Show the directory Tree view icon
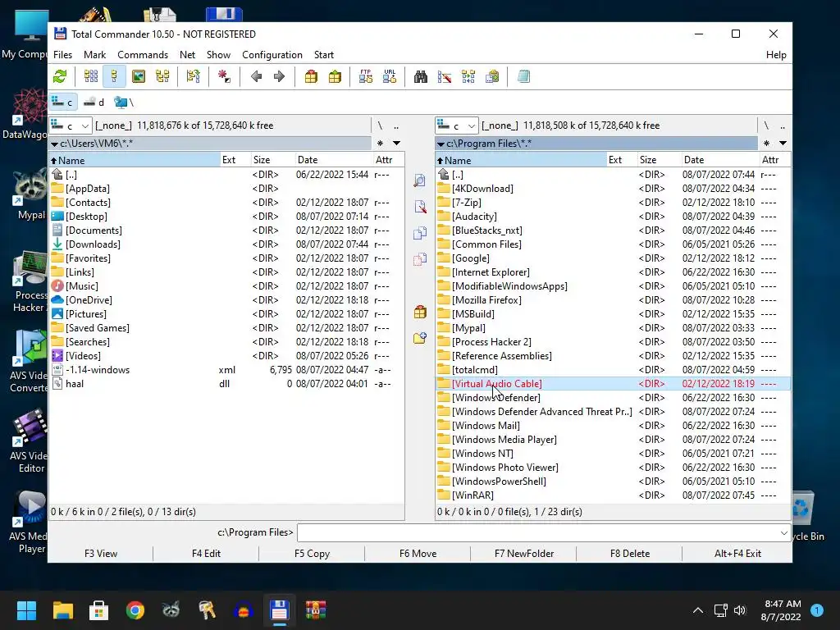This screenshot has width=840, height=630. [x=162, y=76]
